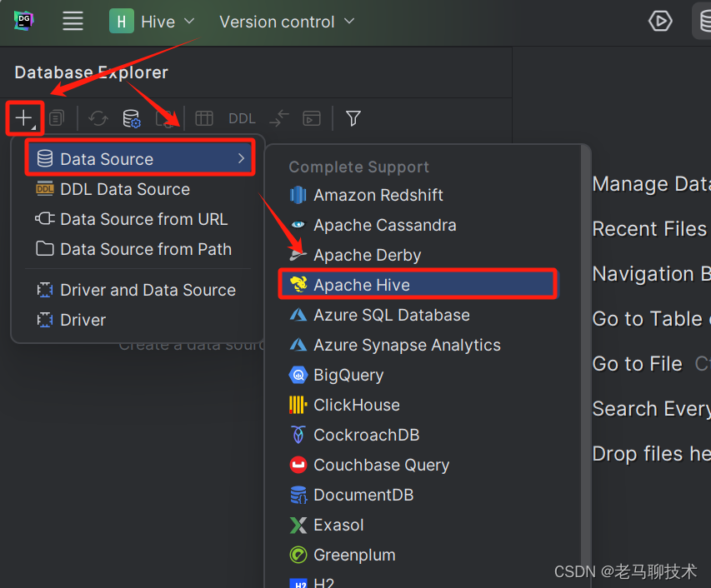711x588 pixels.
Task: Click the DocumentDB icon
Action: click(298, 495)
